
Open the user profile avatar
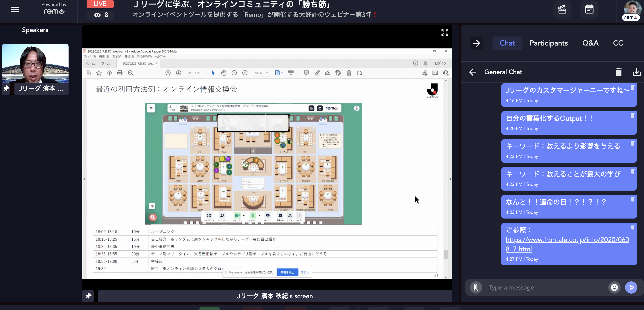[x=632, y=9]
